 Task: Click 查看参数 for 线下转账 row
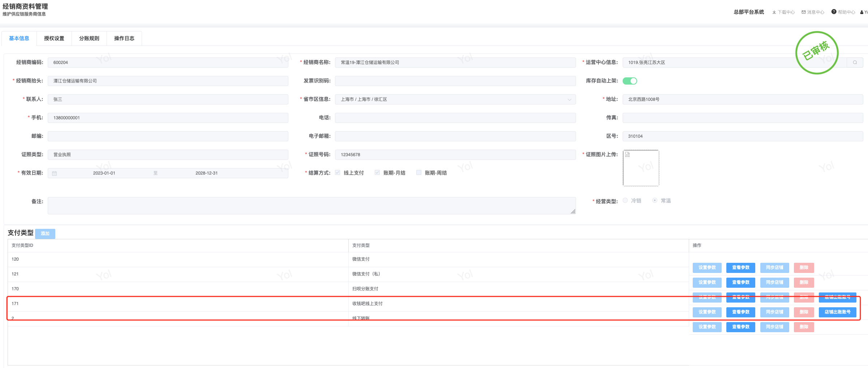tap(741, 327)
